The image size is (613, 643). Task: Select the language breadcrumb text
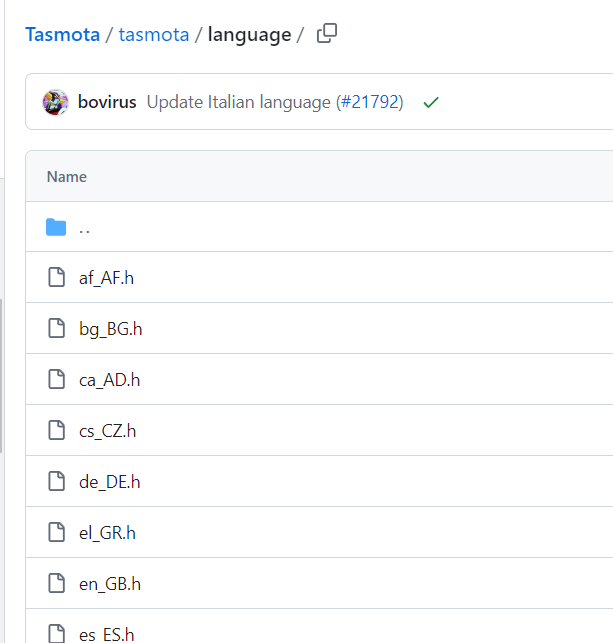click(249, 35)
